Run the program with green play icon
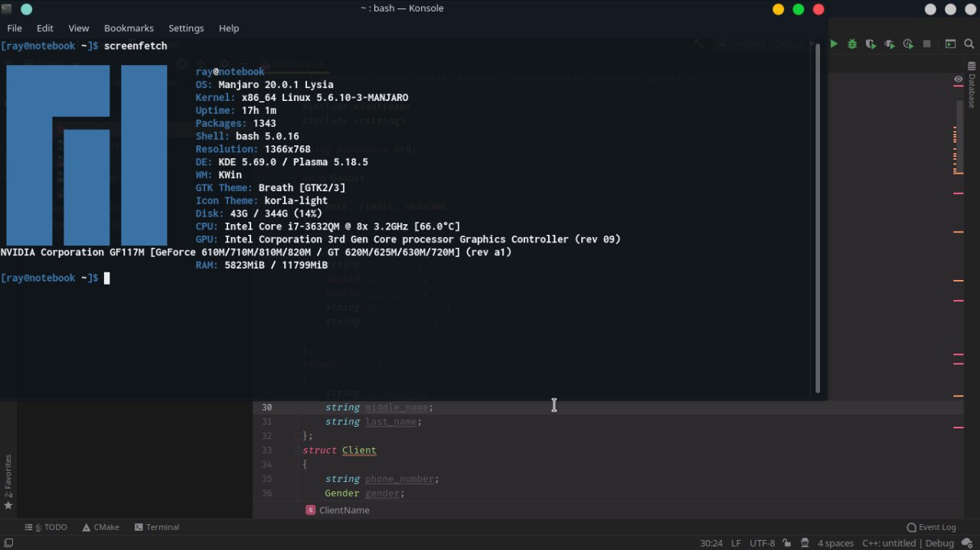The height and width of the screenshot is (550, 980). [x=835, y=44]
